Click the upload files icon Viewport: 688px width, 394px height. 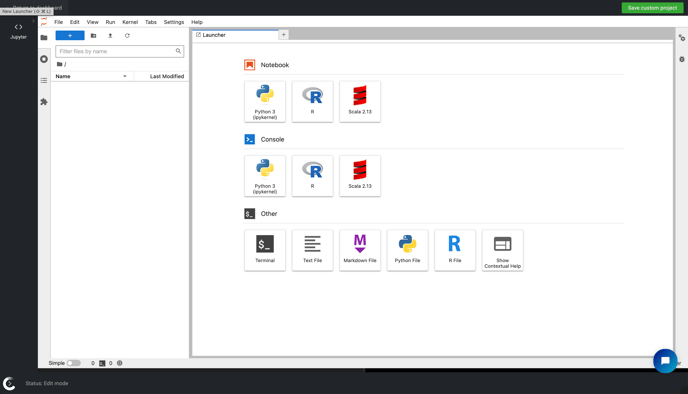pos(110,36)
